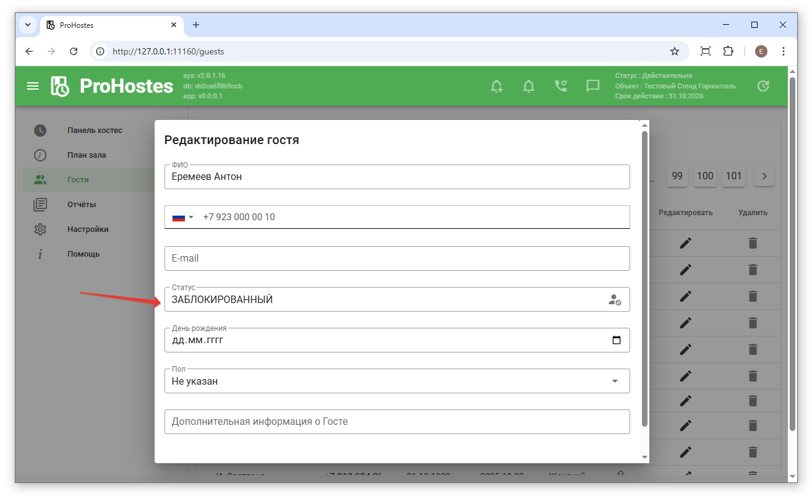
Task: Open the Пол gender dropdown
Action: point(397,382)
